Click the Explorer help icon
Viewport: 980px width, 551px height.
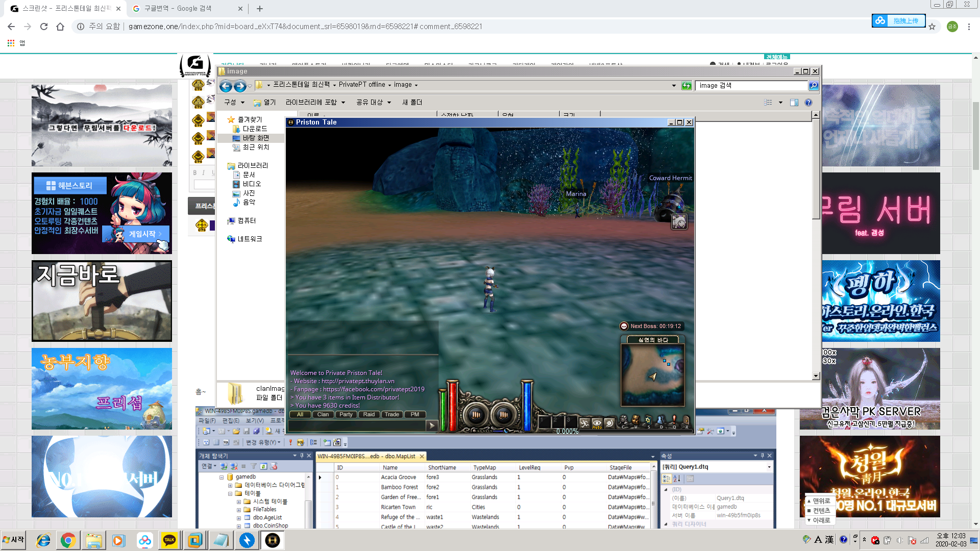808,103
